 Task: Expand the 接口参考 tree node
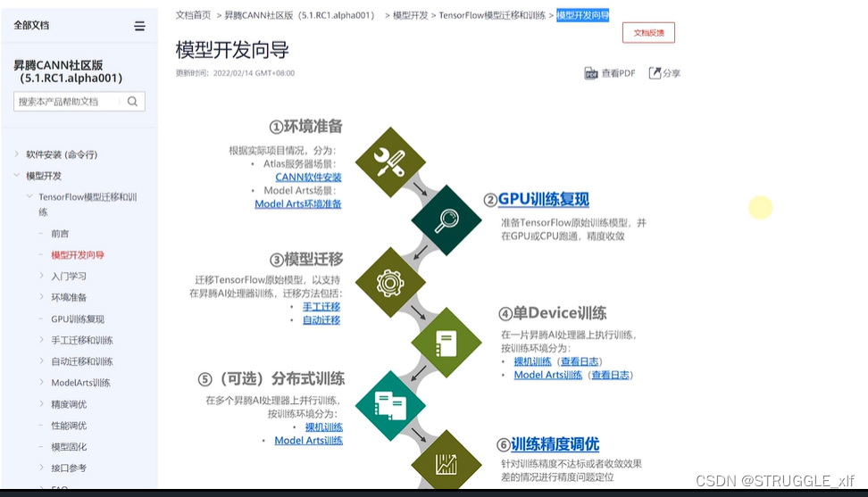click(42, 468)
